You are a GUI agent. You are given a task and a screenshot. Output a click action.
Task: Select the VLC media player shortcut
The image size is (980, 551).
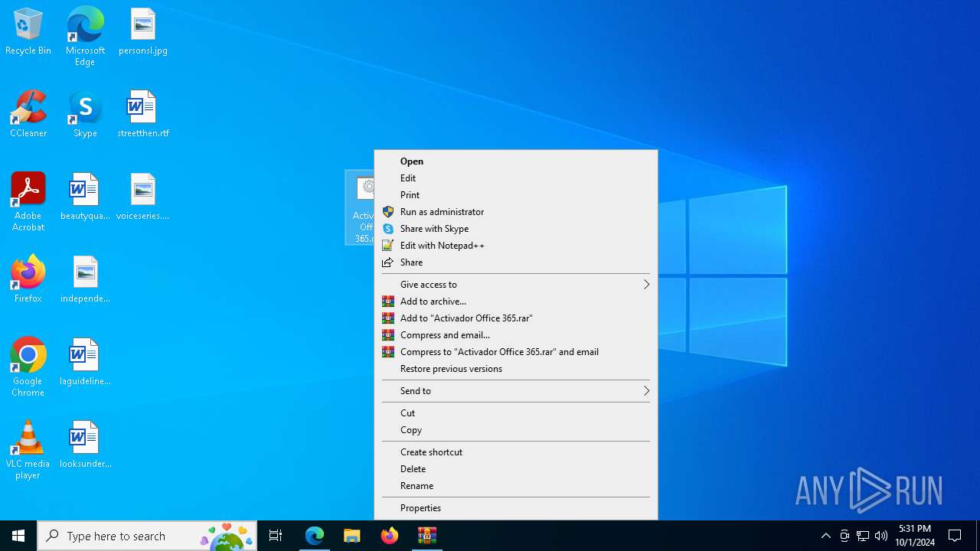click(28, 450)
